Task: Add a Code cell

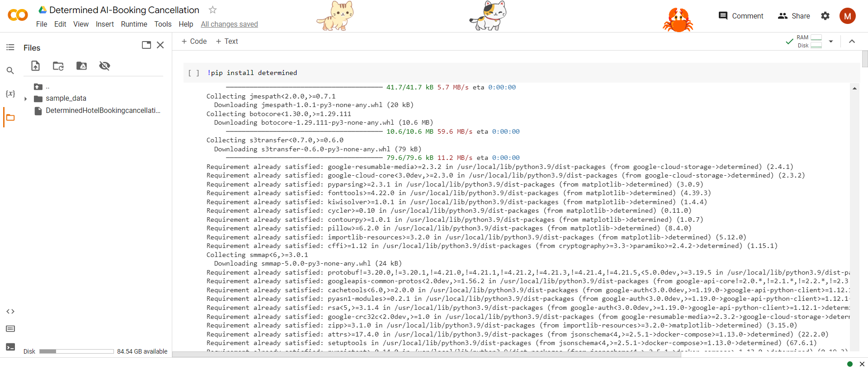Action: click(x=194, y=41)
